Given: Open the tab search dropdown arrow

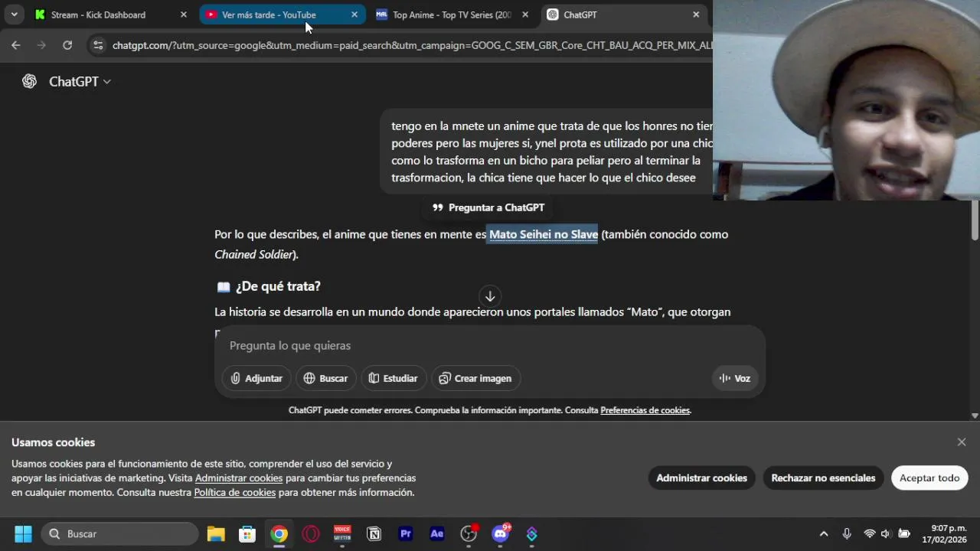Looking at the screenshot, I should pyautogui.click(x=14, y=15).
